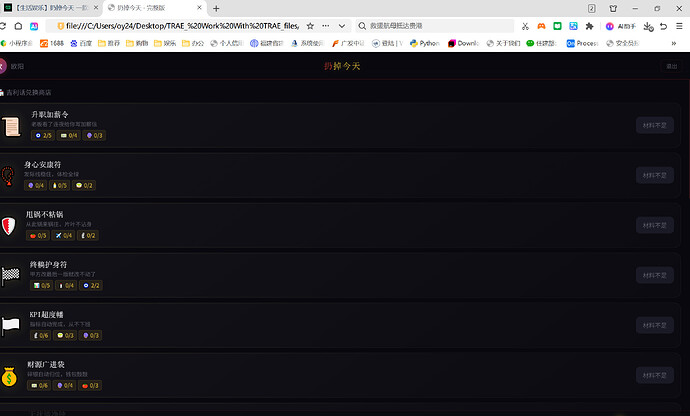Screen dimensions: 690x416
Task: Open the browser skin shirt icon
Action: [x=613, y=8]
